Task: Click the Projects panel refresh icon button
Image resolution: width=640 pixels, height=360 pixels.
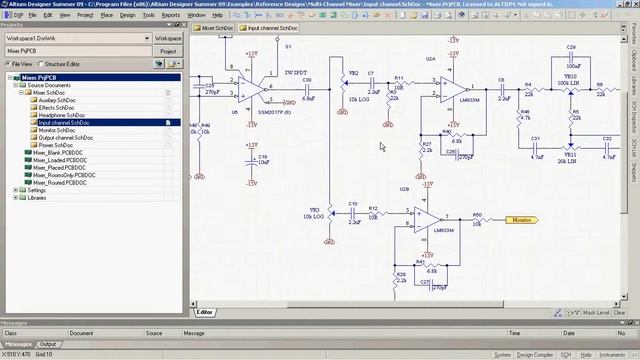Action: click(159, 64)
